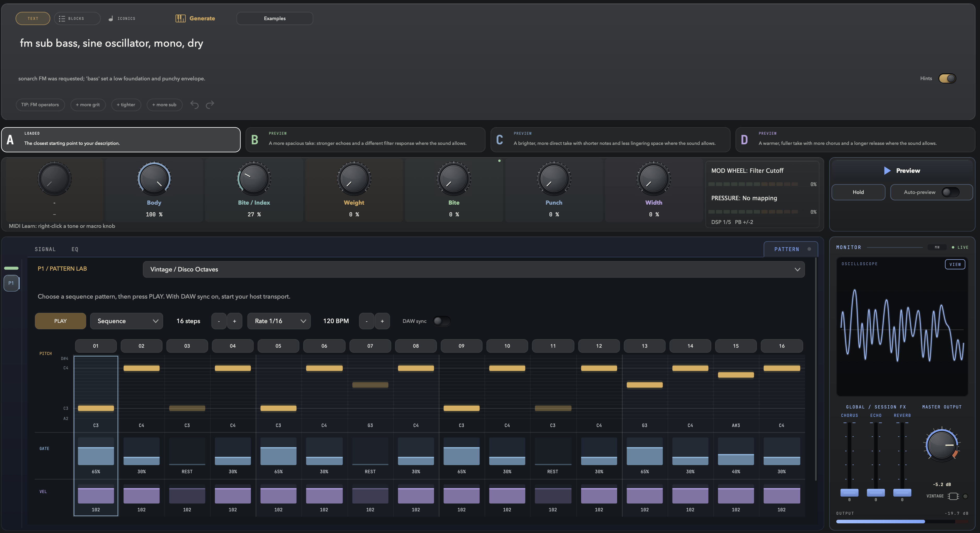The height and width of the screenshot is (533, 980).
Task: Open the Rate 1/16 dropdown
Action: pyautogui.click(x=279, y=321)
